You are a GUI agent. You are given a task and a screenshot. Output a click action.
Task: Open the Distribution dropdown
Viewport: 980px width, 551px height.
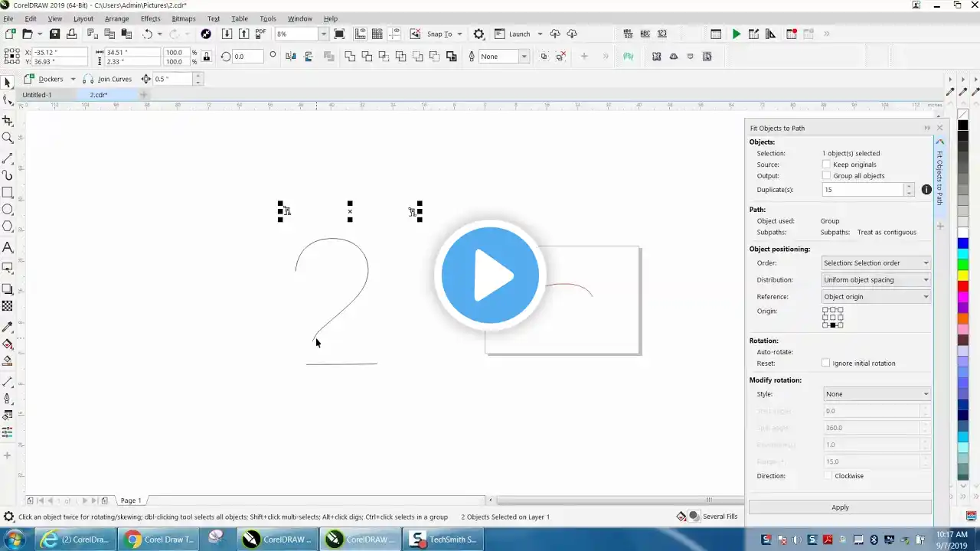(876, 280)
